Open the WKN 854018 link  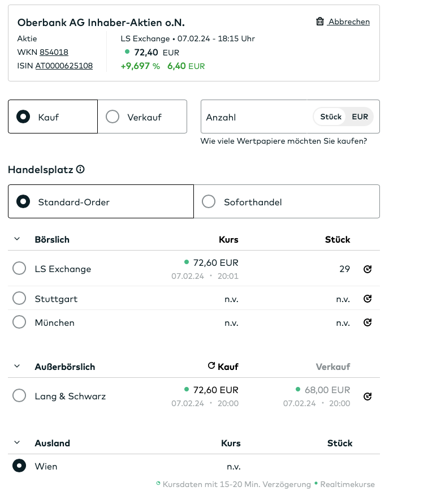(x=54, y=52)
